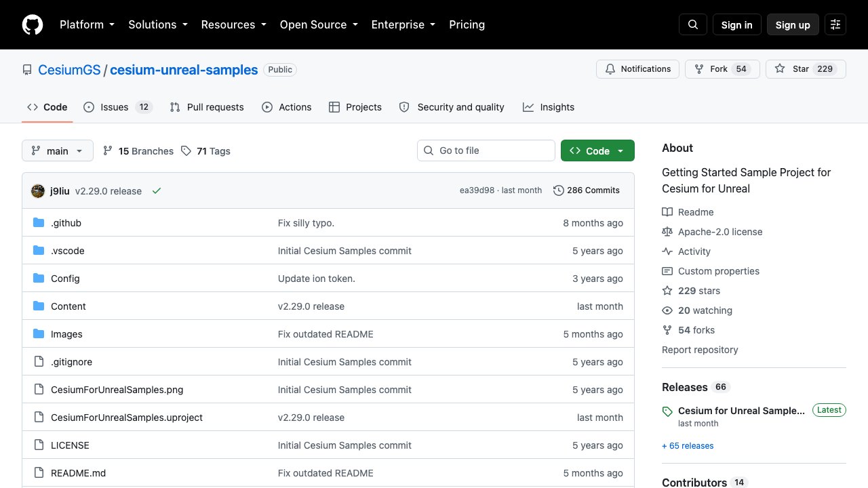The image size is (868, 488).
Task: Click the CesiumForUnrealSamples.uproject file icon
Action: [39, 418]
